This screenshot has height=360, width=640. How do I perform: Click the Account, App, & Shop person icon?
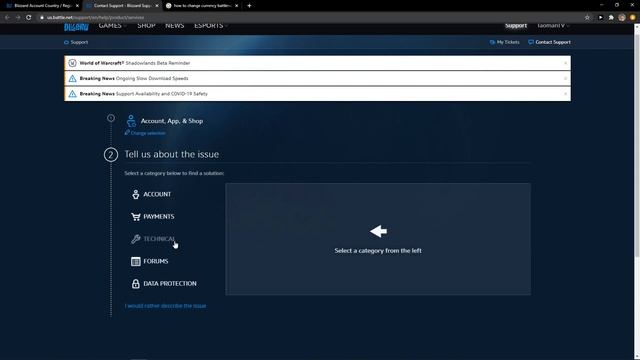(131, 121)
